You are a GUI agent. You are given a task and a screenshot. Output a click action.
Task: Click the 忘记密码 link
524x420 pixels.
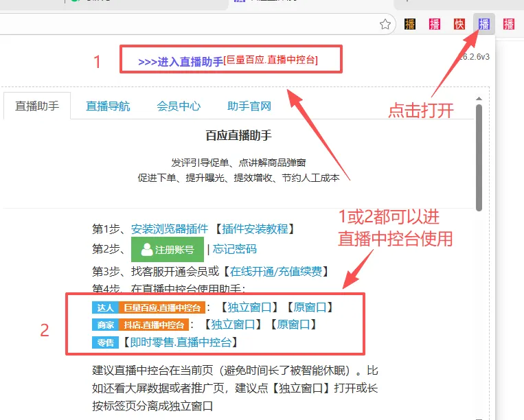(235, 249)
